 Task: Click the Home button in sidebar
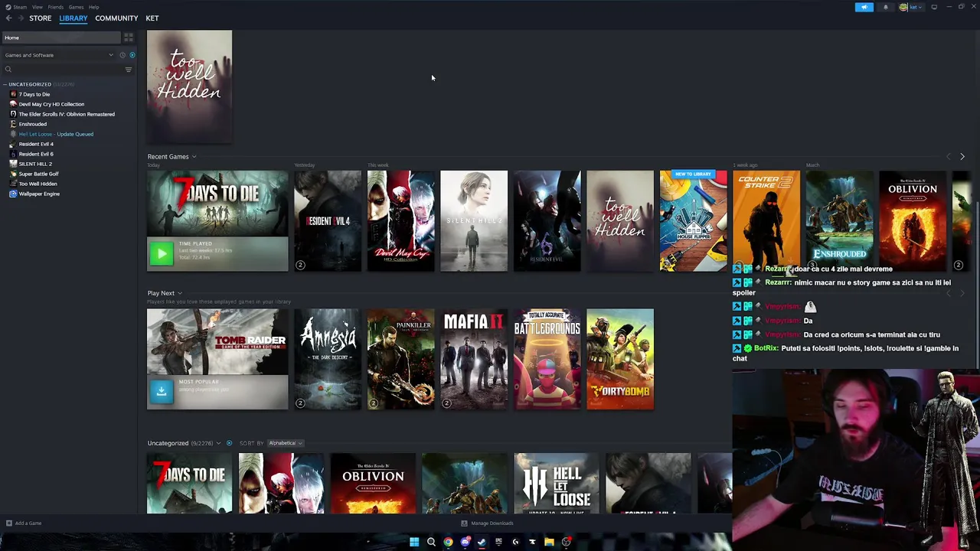(61, 37)
